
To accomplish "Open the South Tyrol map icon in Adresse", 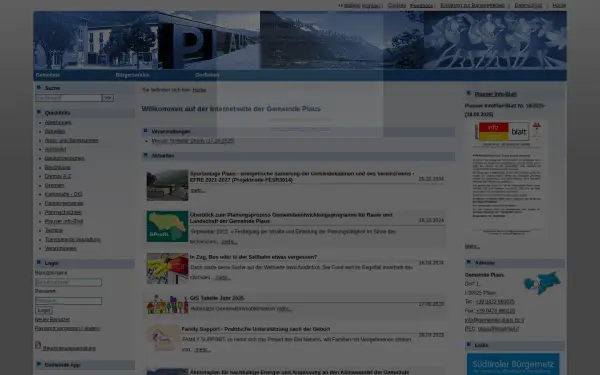I will pos(542,283).
